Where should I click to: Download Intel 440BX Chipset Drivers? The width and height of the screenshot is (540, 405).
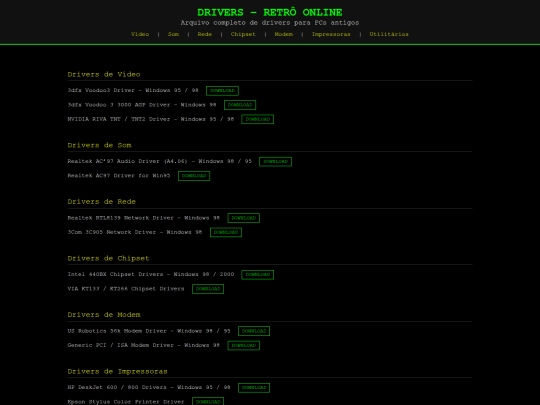(258, 275)
